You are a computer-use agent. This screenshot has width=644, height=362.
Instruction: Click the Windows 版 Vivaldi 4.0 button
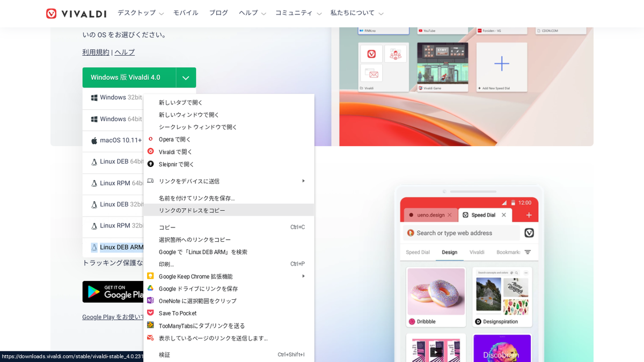[x=129, y=78]
